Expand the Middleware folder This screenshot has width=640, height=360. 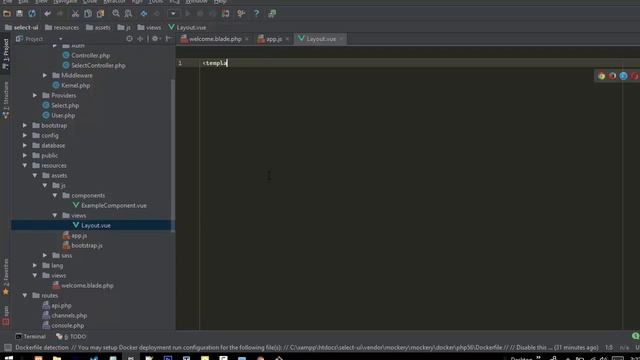45,75
